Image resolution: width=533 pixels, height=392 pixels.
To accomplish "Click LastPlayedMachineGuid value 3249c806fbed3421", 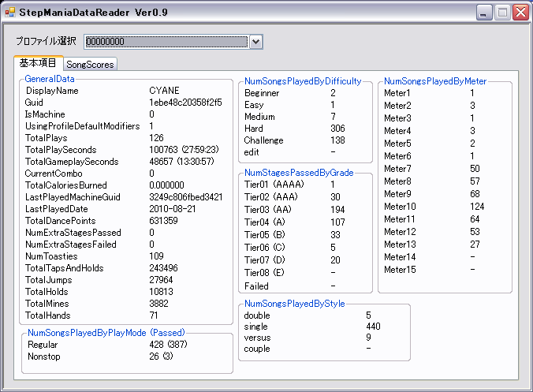I will coord(186,197).
